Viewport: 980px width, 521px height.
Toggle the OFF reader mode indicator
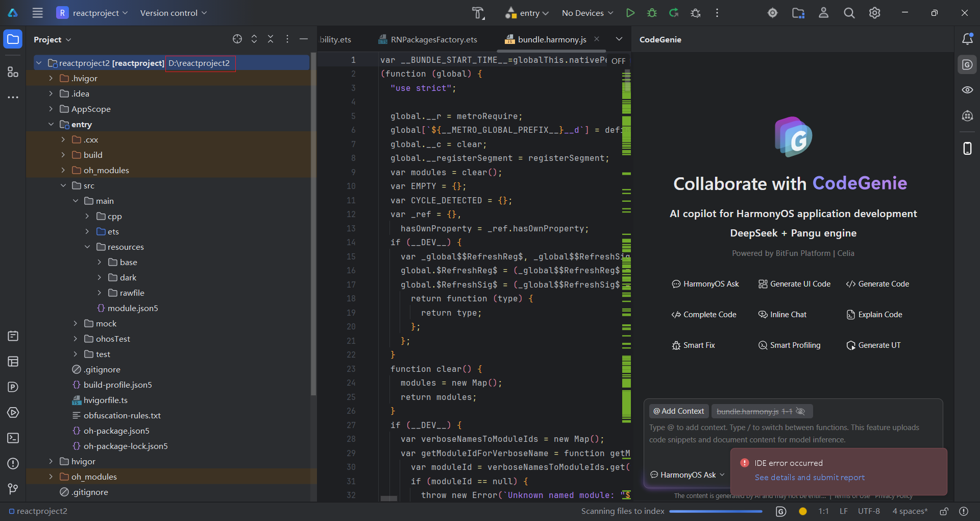pyautogui.click(x=618, y=61)
